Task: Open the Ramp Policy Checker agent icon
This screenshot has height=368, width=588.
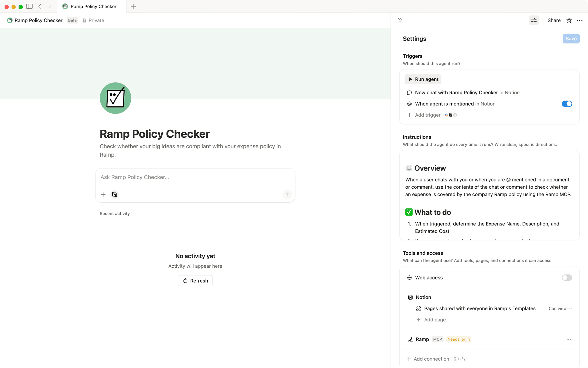Action: (x=115, y=98)
